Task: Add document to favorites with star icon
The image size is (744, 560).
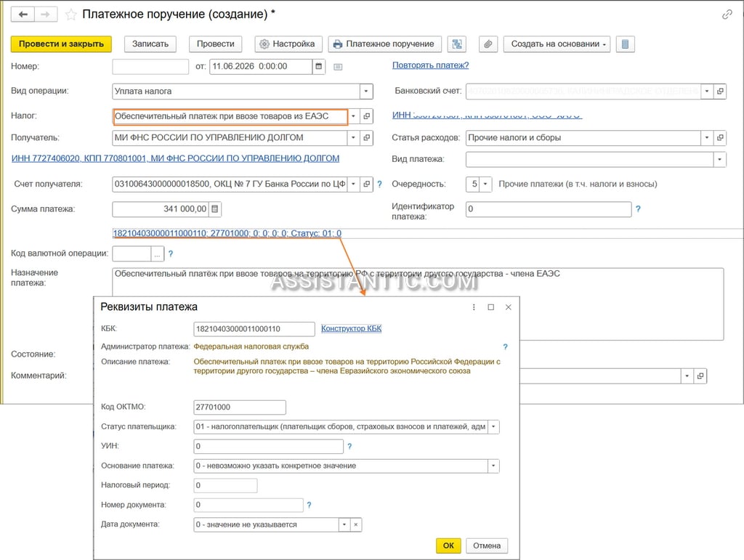Action: pyautogui.click(x=70, y=15)
